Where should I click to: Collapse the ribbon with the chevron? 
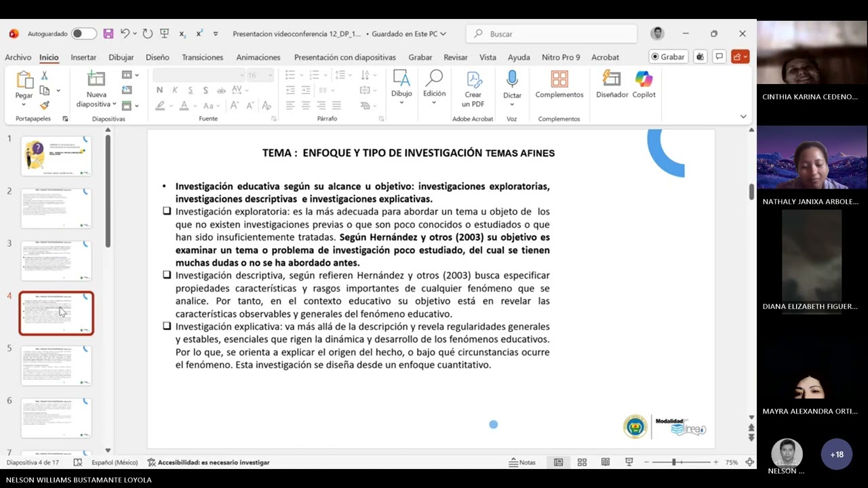743,117
